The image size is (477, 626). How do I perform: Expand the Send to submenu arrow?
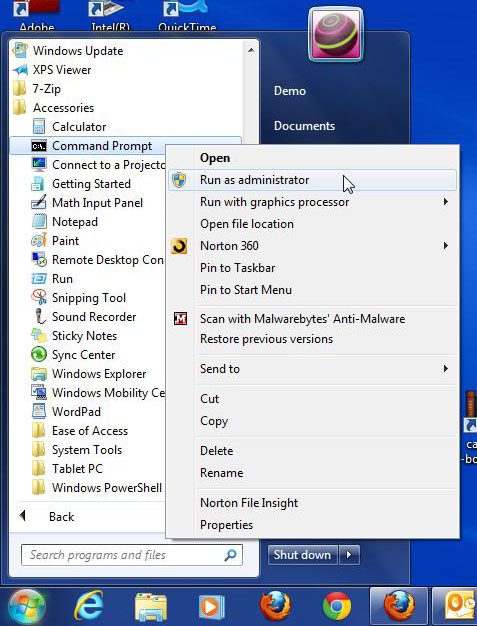446,368
